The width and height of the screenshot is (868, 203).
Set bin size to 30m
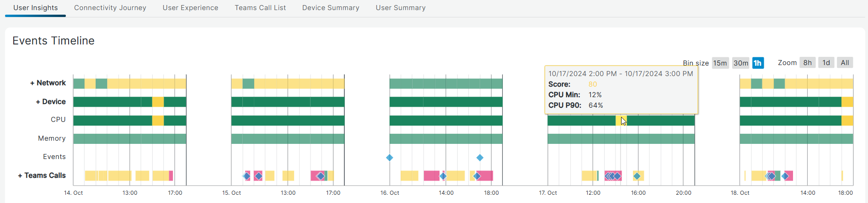click(x=740, y=63)
